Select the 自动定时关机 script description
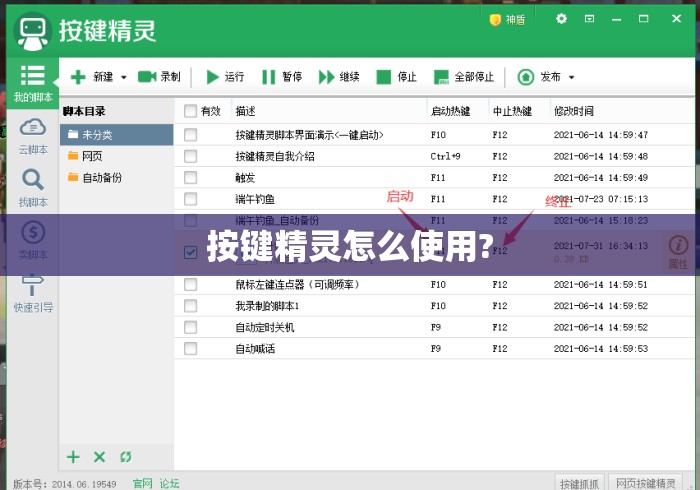700x490 pixels. 265,327
